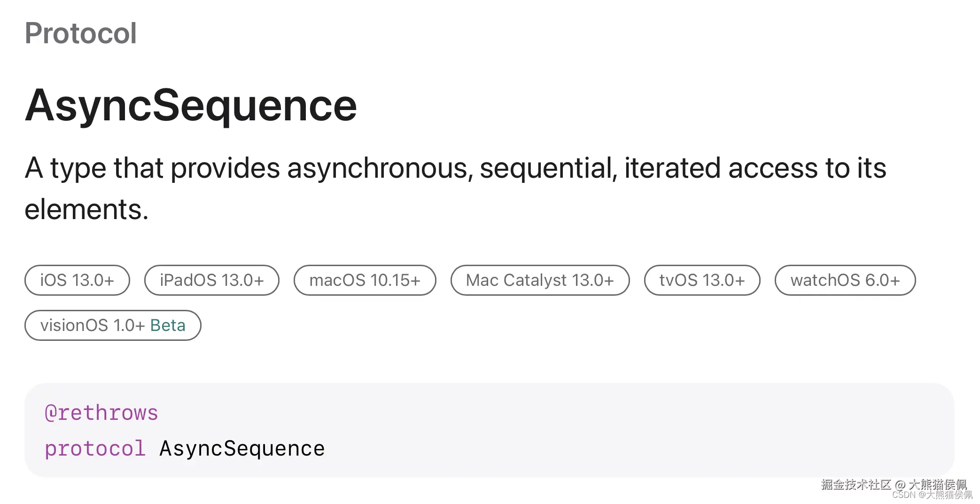Click the tvOS 13.0+ platform badge
Viewport: 980px width, 504px height.
702,280
